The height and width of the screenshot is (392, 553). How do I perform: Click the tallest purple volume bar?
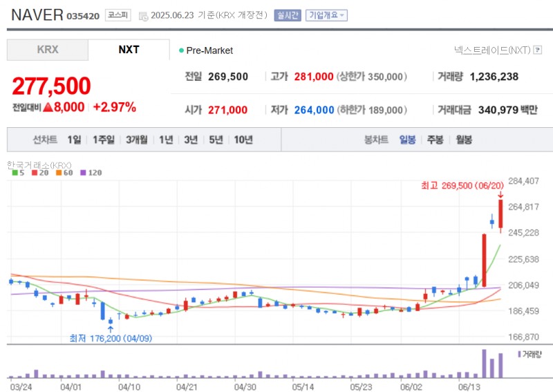(x=485, y=364)
